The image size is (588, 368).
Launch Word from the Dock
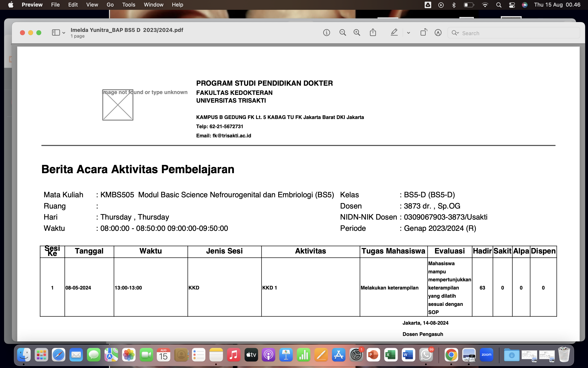tap(409, 355)
